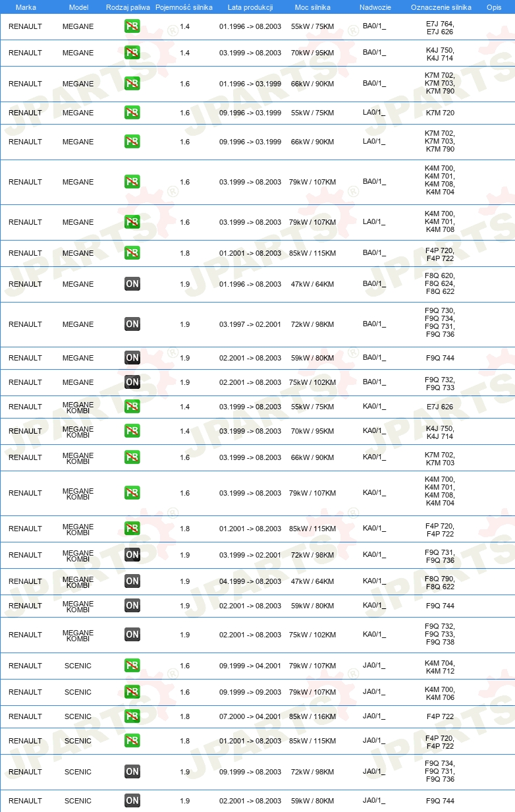Click the Model column header
515x812 pixels.
pyautogui.click(x=78, y=7)
